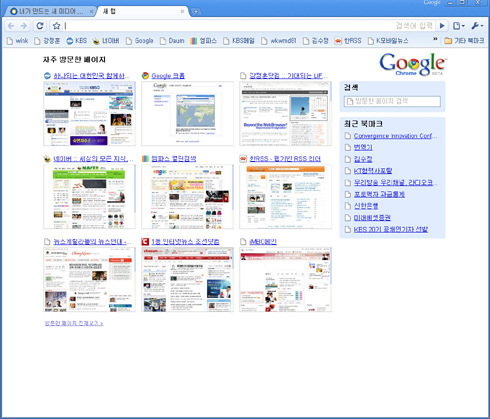Open the iMBC page thumbnail
Screen dimensions: 490x419
tap(285, 280)
